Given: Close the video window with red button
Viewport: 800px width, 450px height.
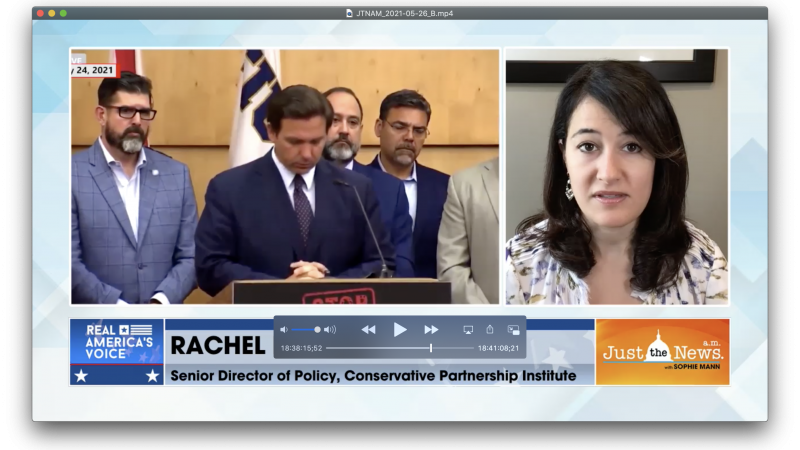Looking at the screenshot, I should tap(39, 13).
